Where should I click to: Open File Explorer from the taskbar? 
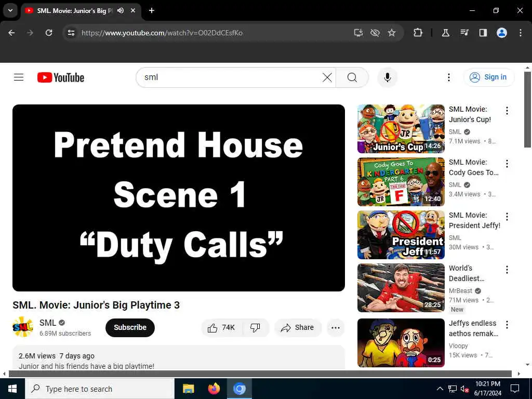(x=188, y=389)
